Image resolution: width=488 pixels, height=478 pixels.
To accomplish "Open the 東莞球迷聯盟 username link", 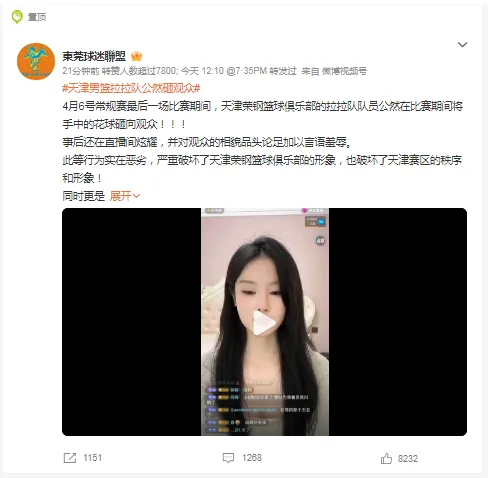I will coord(94,56).
